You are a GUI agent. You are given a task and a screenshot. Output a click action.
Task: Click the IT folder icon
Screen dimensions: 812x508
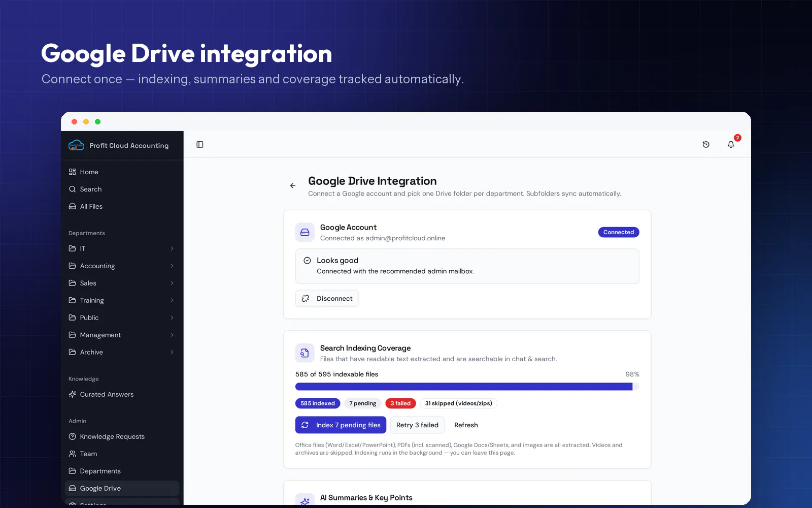73,249
